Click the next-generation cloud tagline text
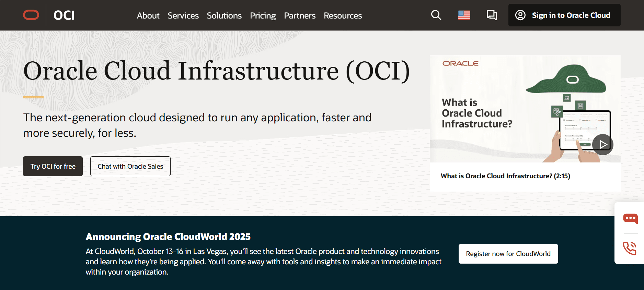 pos(197,125)
